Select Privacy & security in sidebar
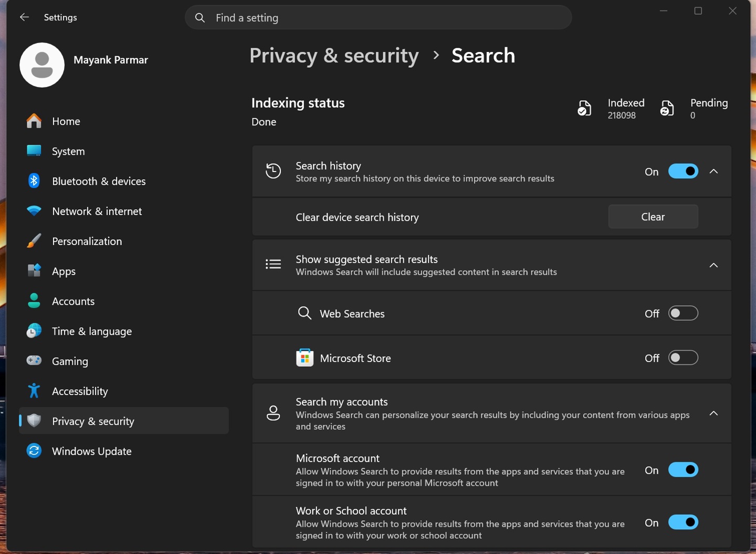This screenshot has height=554, width=756. [124, 421]
